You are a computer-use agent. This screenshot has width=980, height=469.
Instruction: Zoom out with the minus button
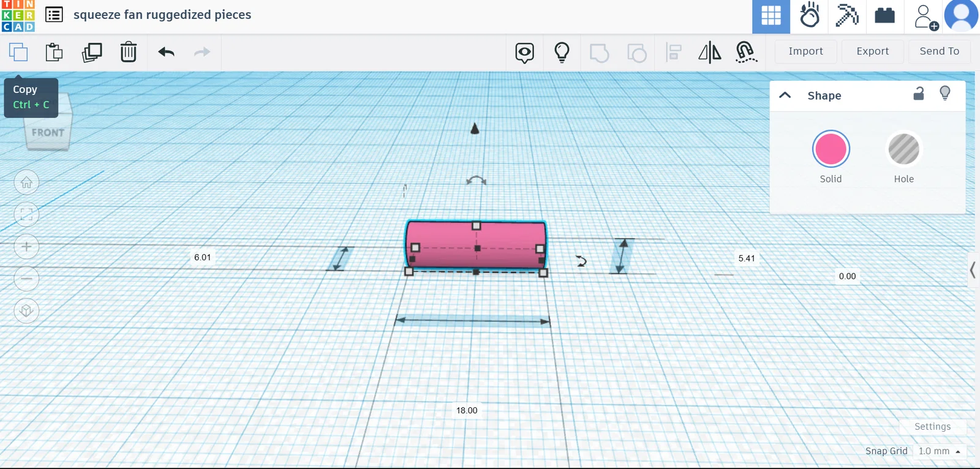click(26, 279)
